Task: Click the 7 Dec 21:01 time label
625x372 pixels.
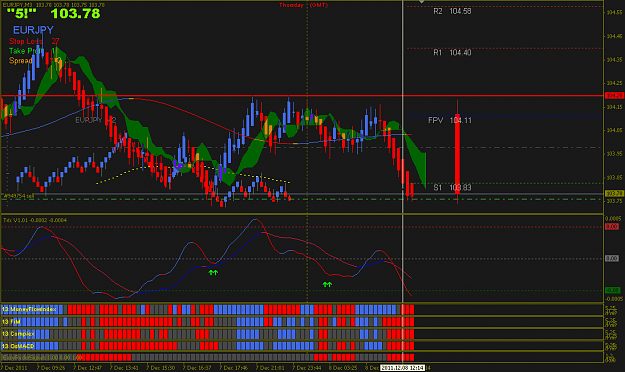Action: [270, 368]
